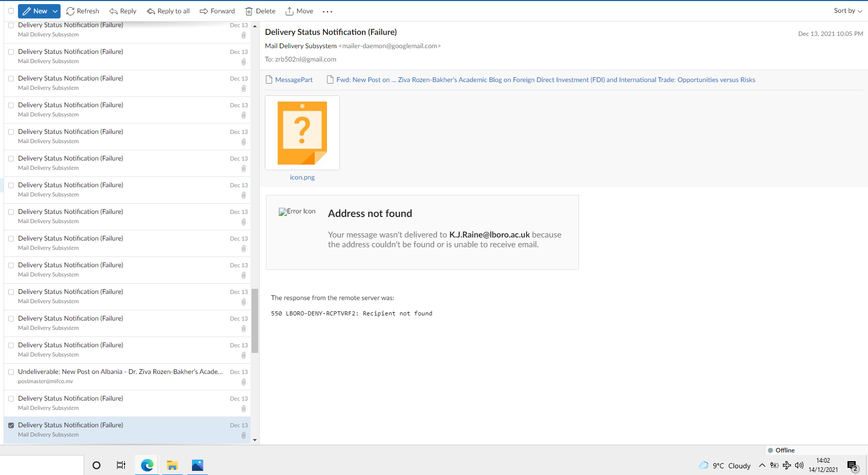Screen dimensions: 868x475
Task: Open Task View on the taskbar
Action: (x=121, y=465)
